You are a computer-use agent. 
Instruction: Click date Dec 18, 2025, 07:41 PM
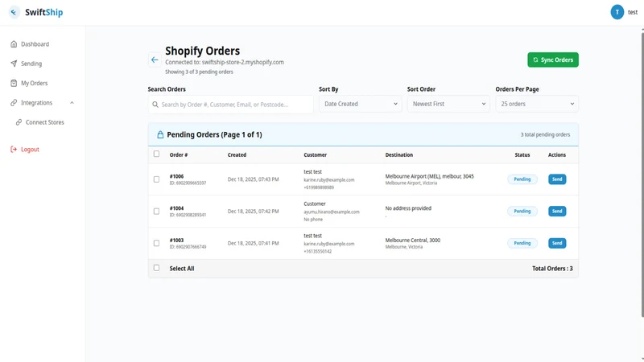pos(253,244)
